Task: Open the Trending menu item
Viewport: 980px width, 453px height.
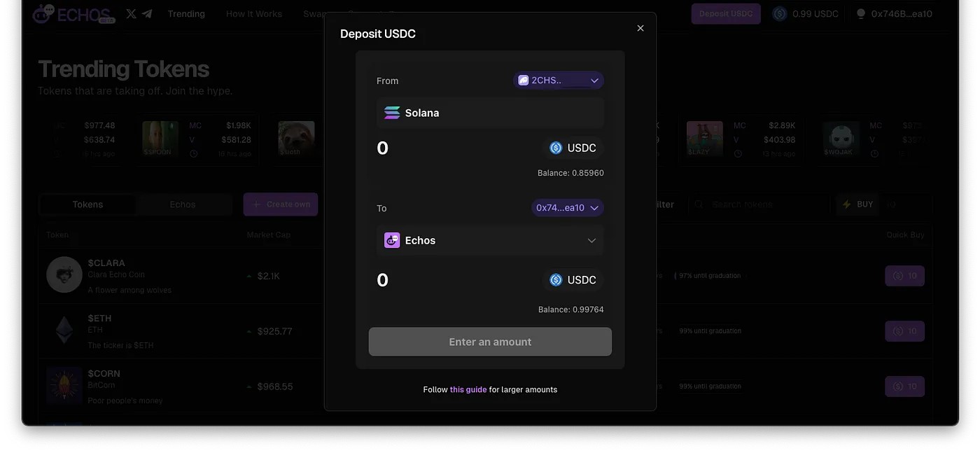Action: coord(186,14)
